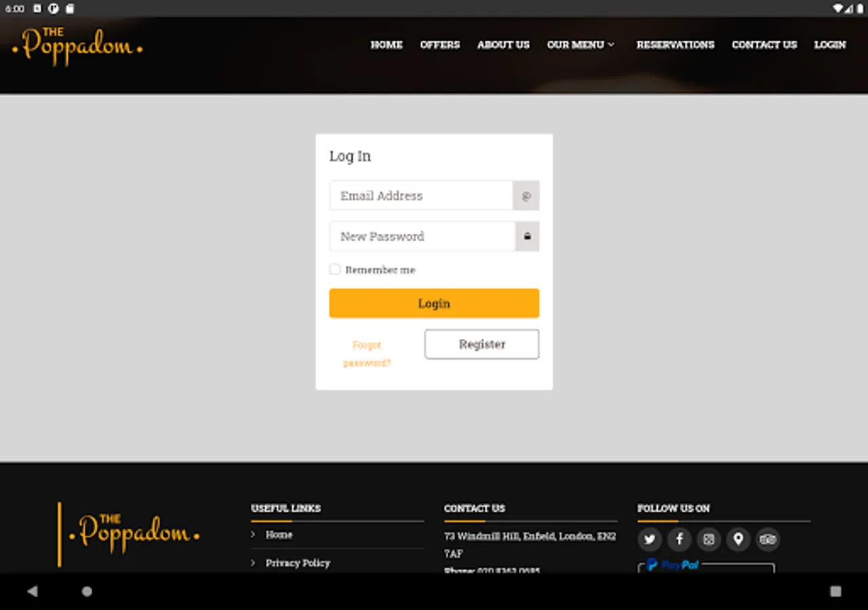Image resolution: width=868 pixels, height=610 pixels.
Task: Click the Useful Links heading
Action: 285,508
